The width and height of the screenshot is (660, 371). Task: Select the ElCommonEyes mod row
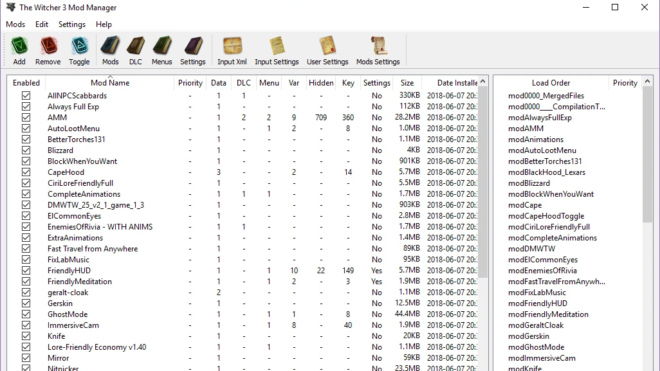[243, 216]
